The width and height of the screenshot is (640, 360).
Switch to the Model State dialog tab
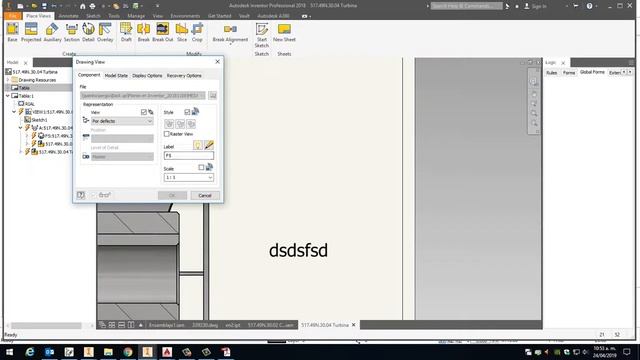click(116, 76)
